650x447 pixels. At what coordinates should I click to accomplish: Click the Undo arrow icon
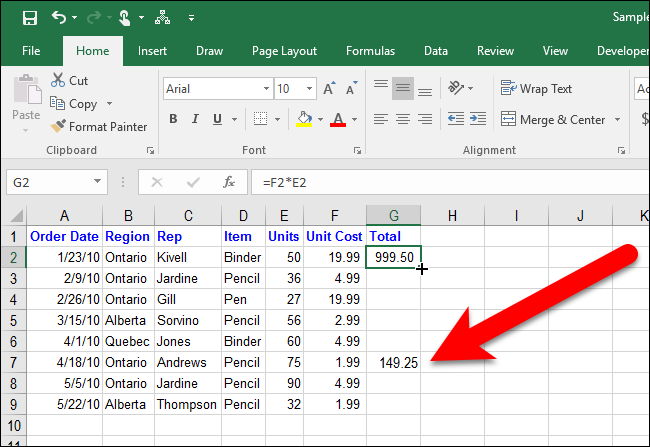coord(59,17)
